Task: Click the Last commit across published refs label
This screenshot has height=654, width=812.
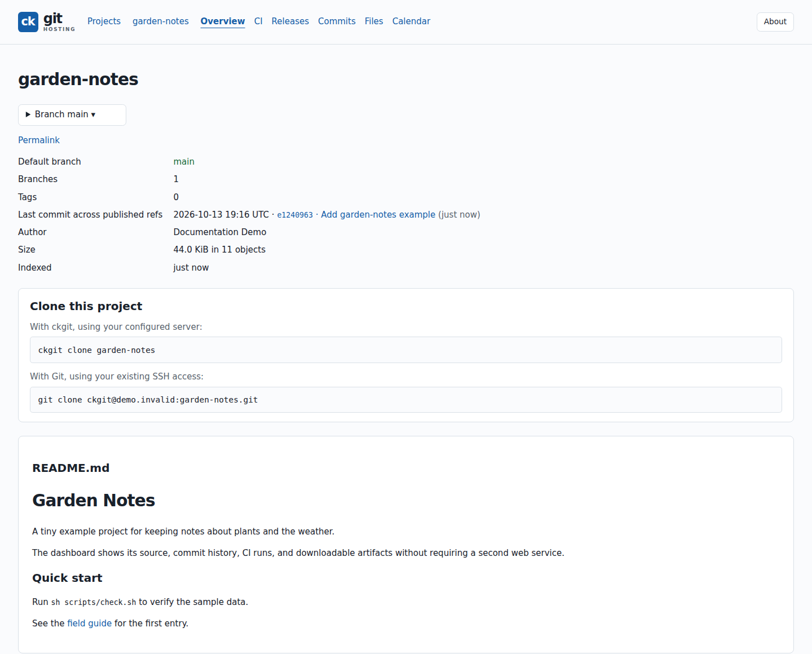Action: [x=90, y=215]
